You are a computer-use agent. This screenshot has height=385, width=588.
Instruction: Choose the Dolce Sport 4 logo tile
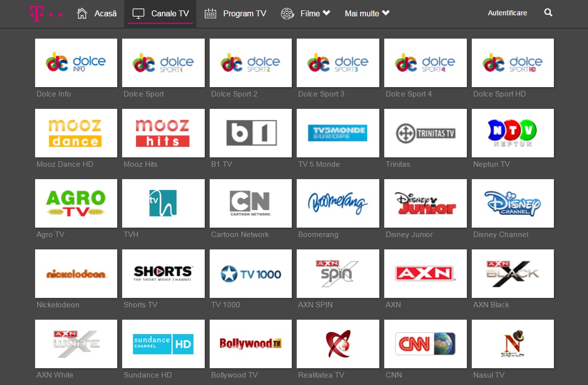425,63
